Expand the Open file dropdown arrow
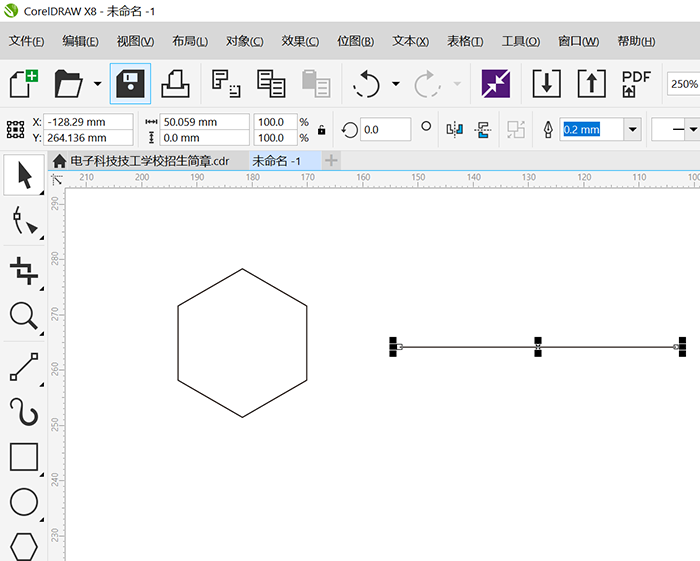700x561 pixels. point(97,83)
